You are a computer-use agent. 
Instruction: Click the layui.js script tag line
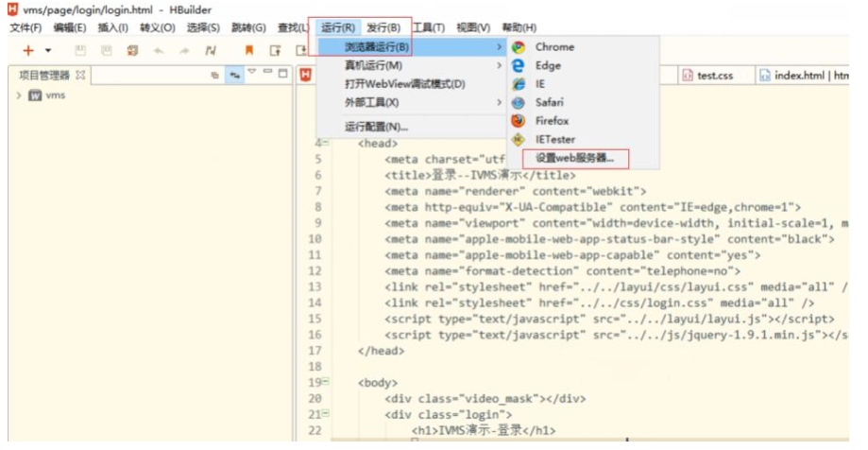click(x=609, y=320)
